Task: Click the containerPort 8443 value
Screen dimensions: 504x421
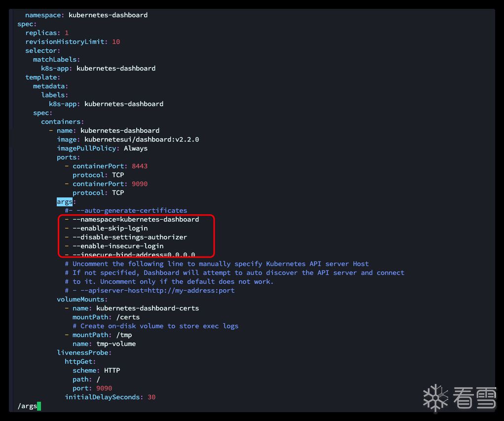Action: pyautogui.click(x=140, y=166)
